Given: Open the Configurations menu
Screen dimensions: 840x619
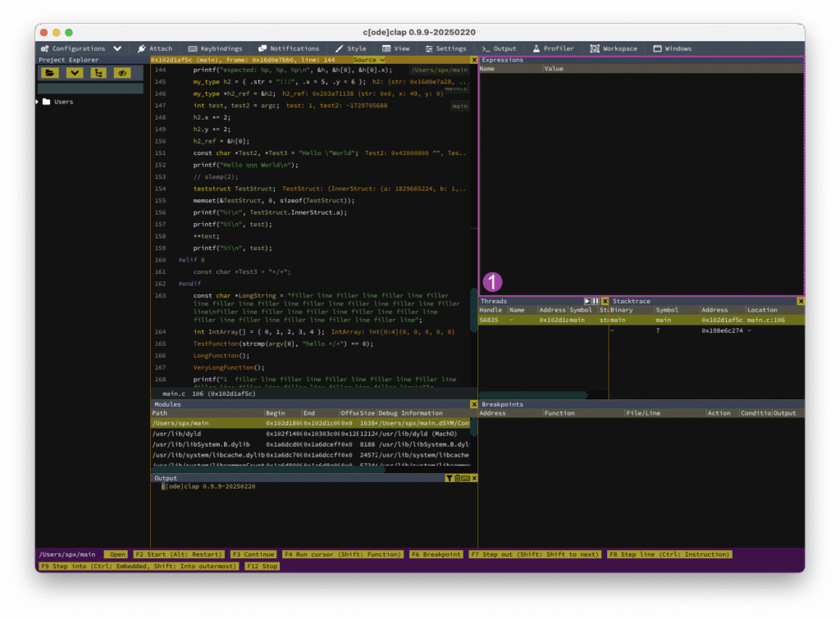Looking at the screenshot, I should (73, 48).
